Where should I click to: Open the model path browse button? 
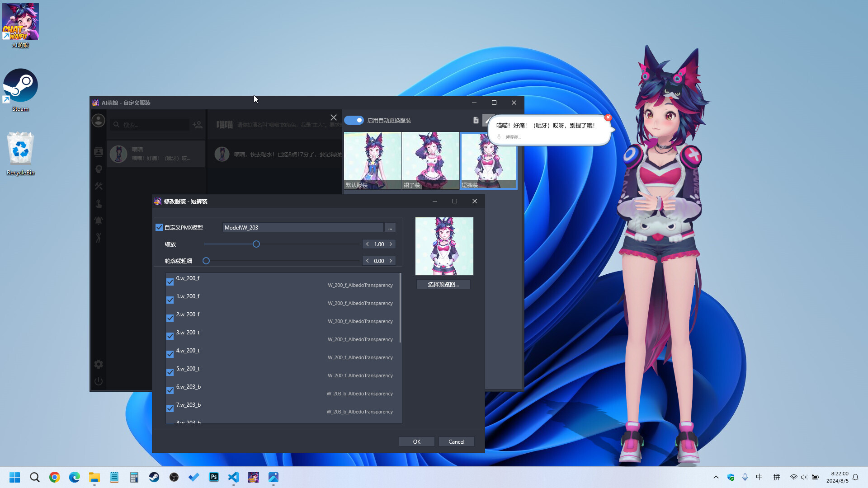pyautogui.click(x=390, y=227)
